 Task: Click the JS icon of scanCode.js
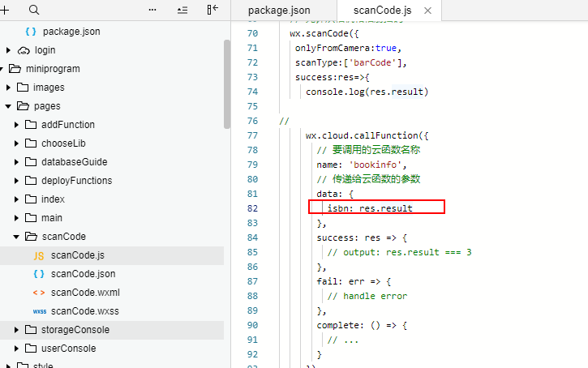[x=39, y=255]
